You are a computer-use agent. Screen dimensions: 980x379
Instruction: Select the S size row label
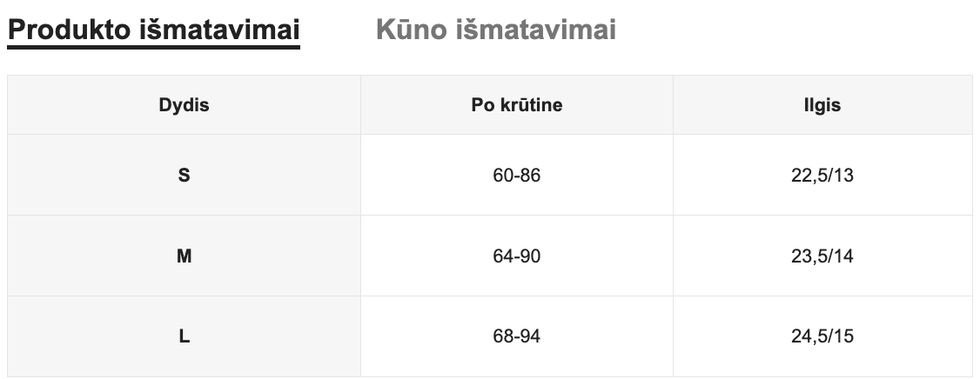[184, 175]
